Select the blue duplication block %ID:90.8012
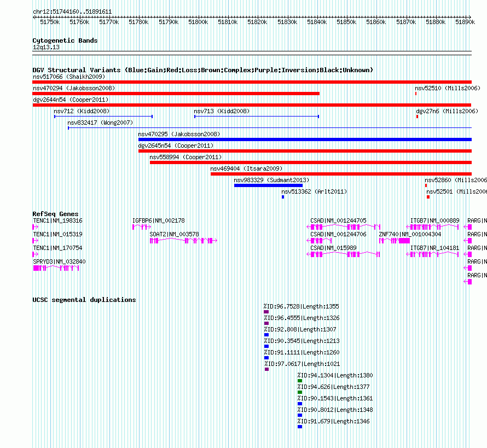Image resolution: width=487 pixels, height=448 pixels. 300,415
